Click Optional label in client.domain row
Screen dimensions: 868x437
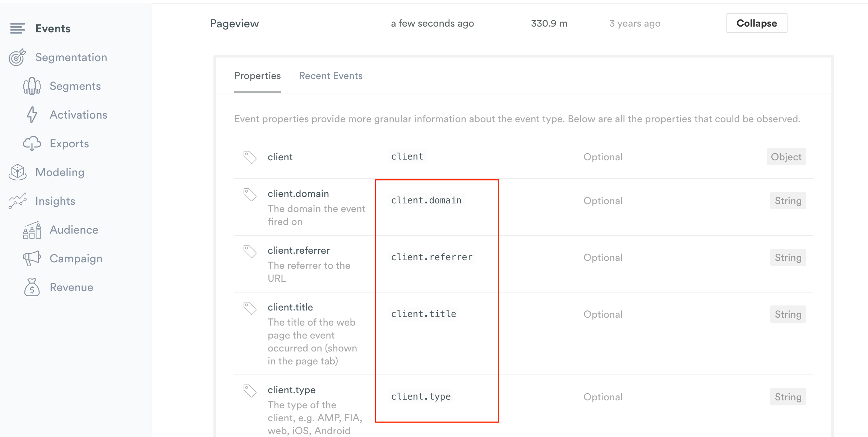point(603,201)
